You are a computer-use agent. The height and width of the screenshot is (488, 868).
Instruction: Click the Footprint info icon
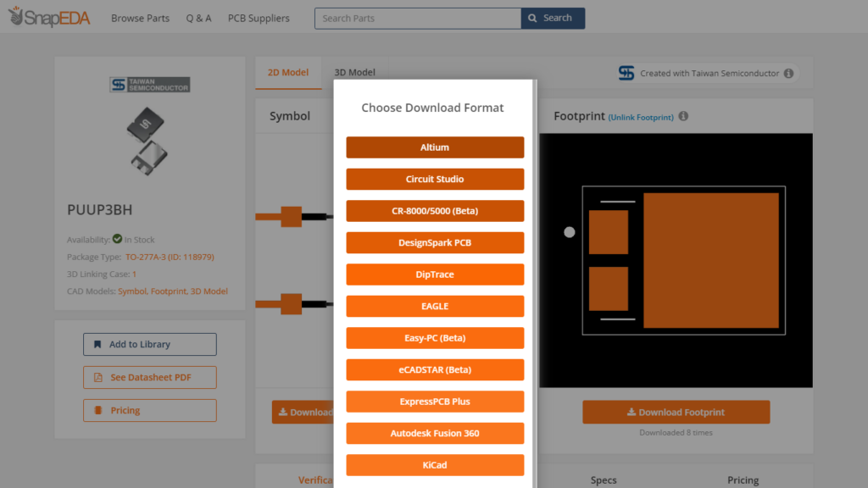(x=684, y=116)
